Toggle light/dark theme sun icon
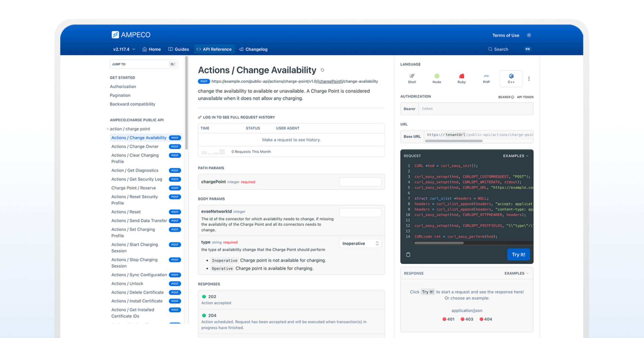Viewport: 644px width, 338px height. [x=529, y=35]
